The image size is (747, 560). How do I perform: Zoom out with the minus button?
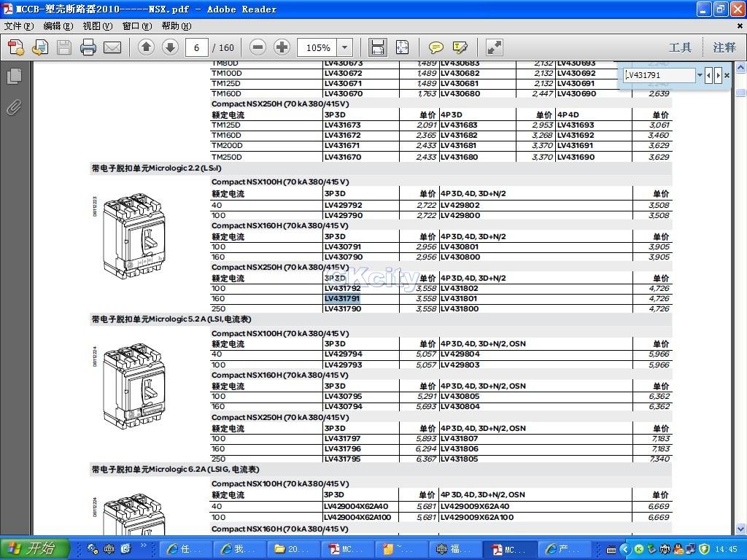[258, 47]
